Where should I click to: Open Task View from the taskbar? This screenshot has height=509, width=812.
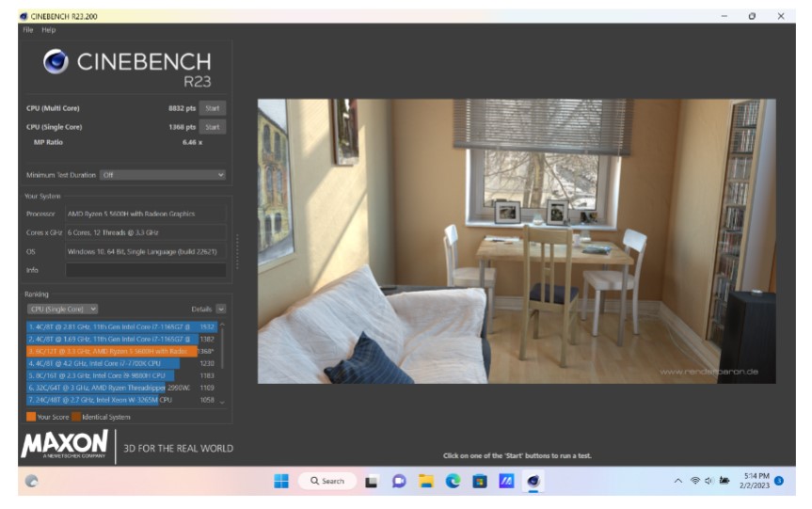[372, 482]
